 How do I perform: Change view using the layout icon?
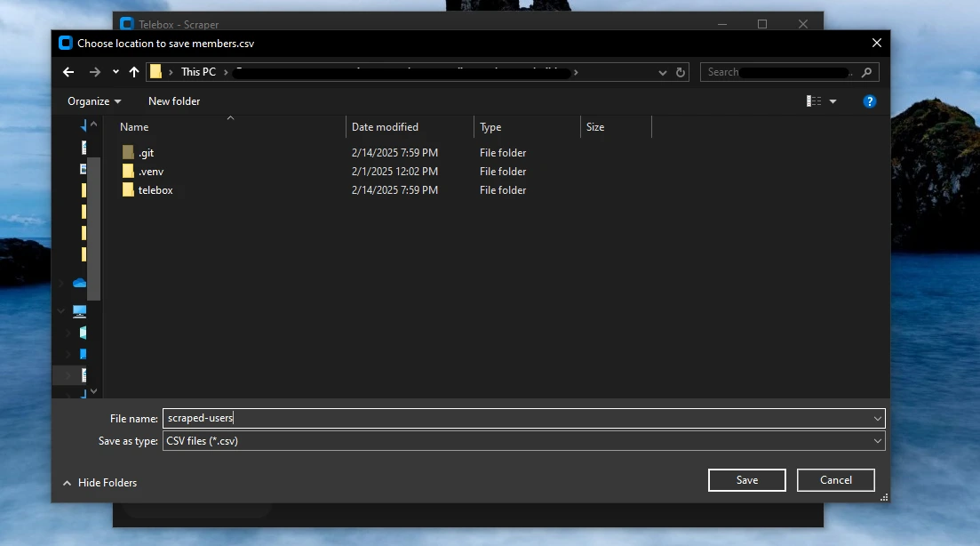tap(814, 101)
